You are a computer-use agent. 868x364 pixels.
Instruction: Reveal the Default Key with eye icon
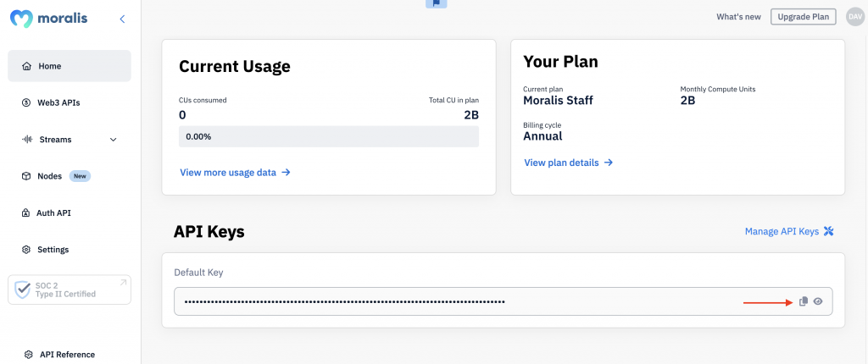[x=818, y=301]
